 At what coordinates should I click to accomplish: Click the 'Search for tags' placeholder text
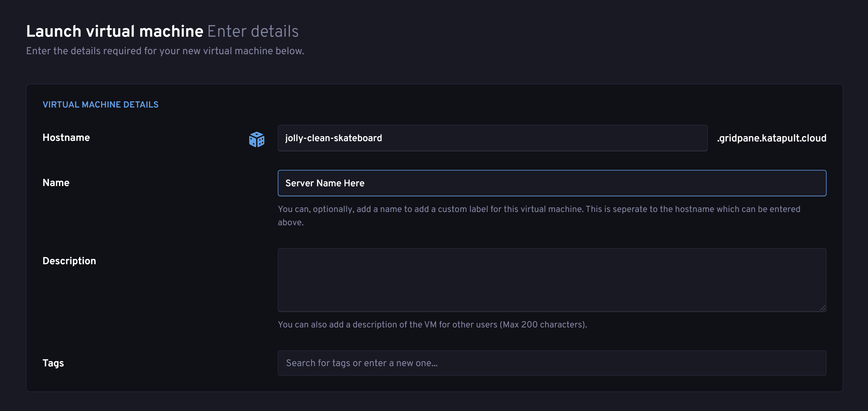[362, 363]
